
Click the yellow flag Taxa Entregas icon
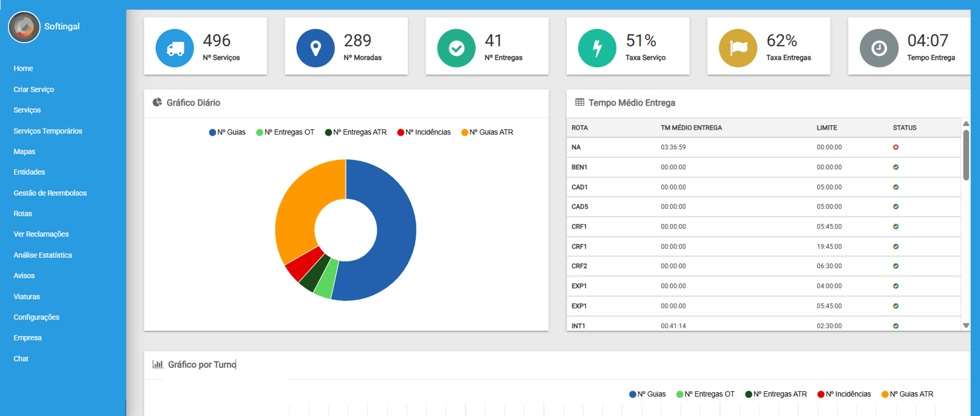(738, 48)
